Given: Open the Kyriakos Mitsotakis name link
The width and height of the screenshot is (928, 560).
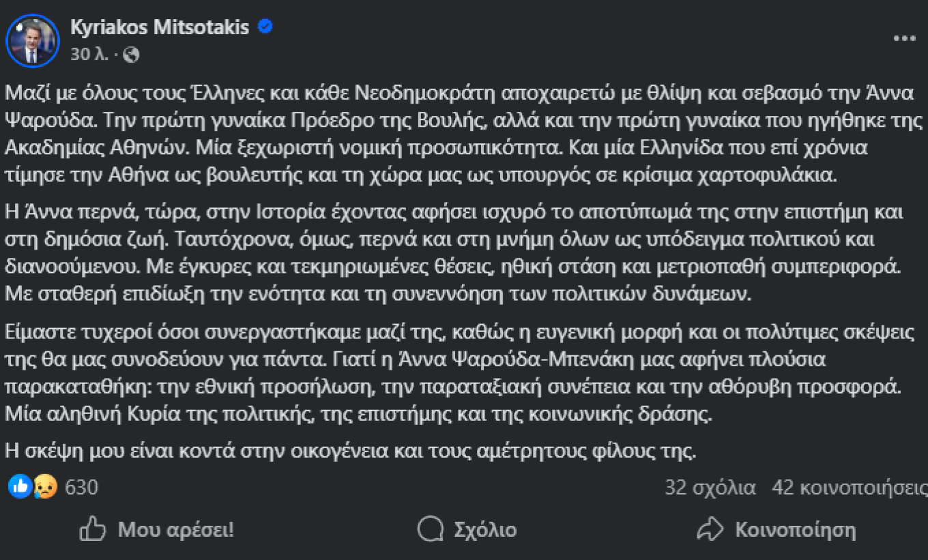Looking at the screenshot, I should [160, 27].
